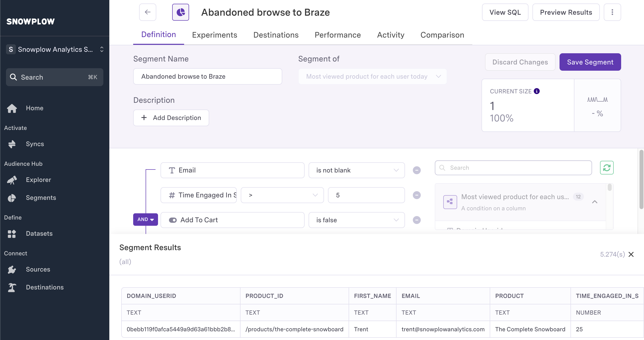Click the Save Segment button
The image size is (644, 340).
[x=590, y=62]
